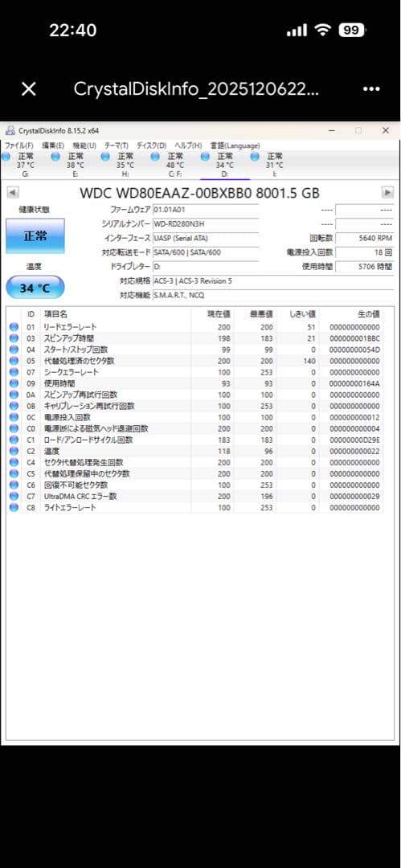Open the テーマ(T) menu
The height and width of the screenshot is (868, 401).
click(x=117, y=145)
